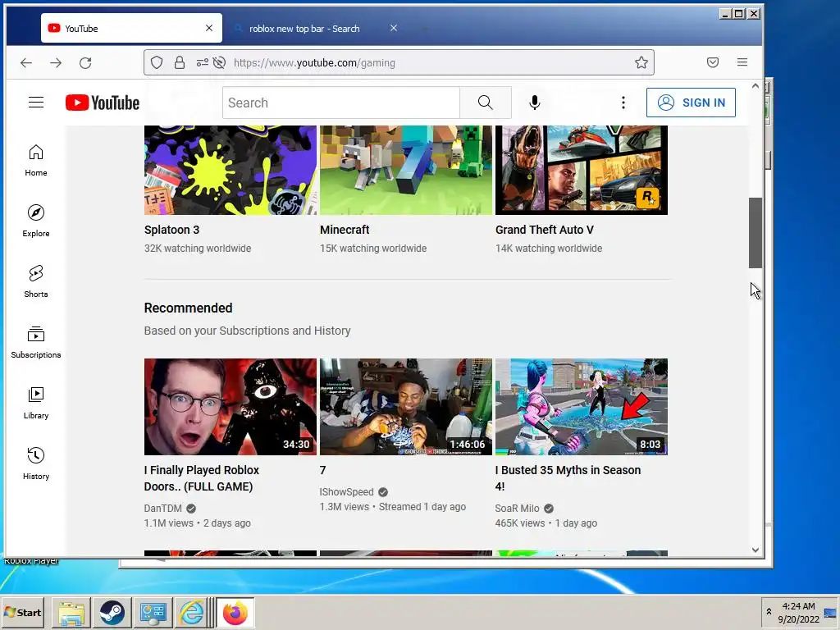Click the Minecraft title link
Screen dimensions: 840x630
[345, 230]
